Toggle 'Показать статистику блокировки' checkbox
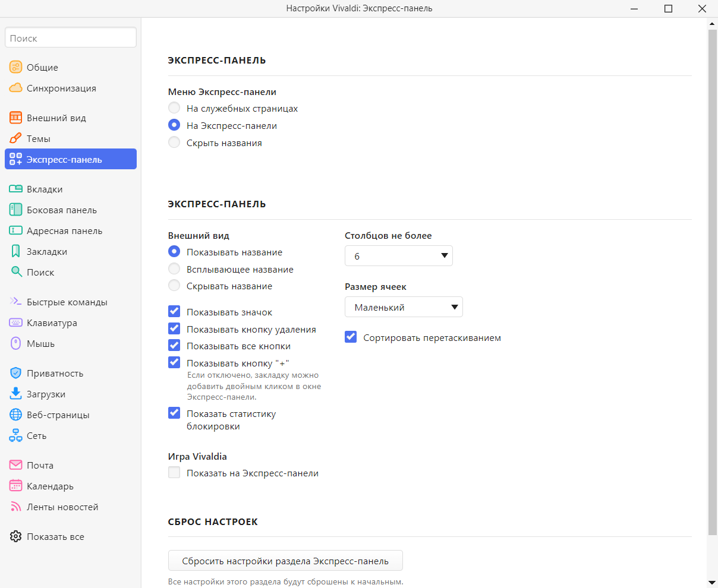Screen dimensions: 718x588 click(174, 413)
